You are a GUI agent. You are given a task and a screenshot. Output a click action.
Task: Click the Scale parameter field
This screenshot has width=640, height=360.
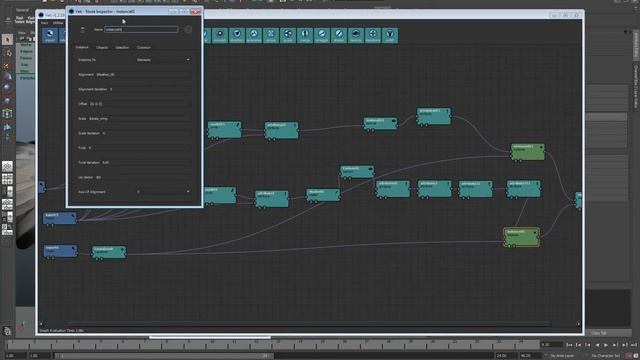point(140,119)
